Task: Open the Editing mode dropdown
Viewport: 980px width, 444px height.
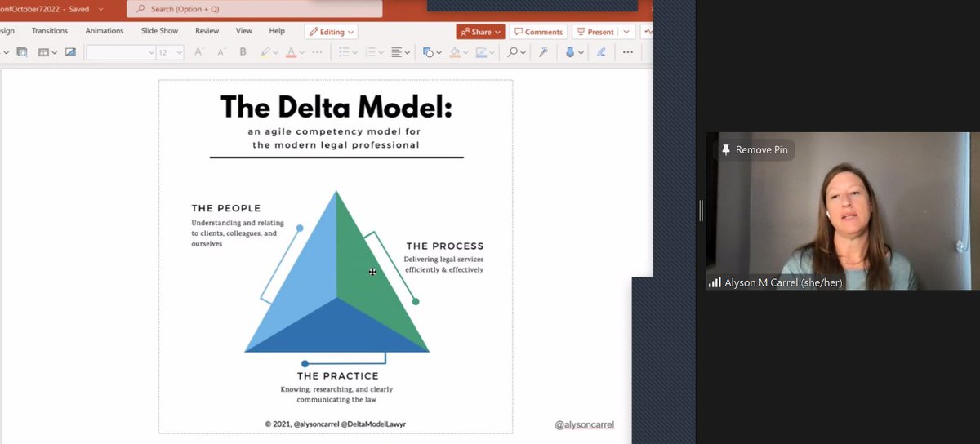Action: (x=332, y=32)
